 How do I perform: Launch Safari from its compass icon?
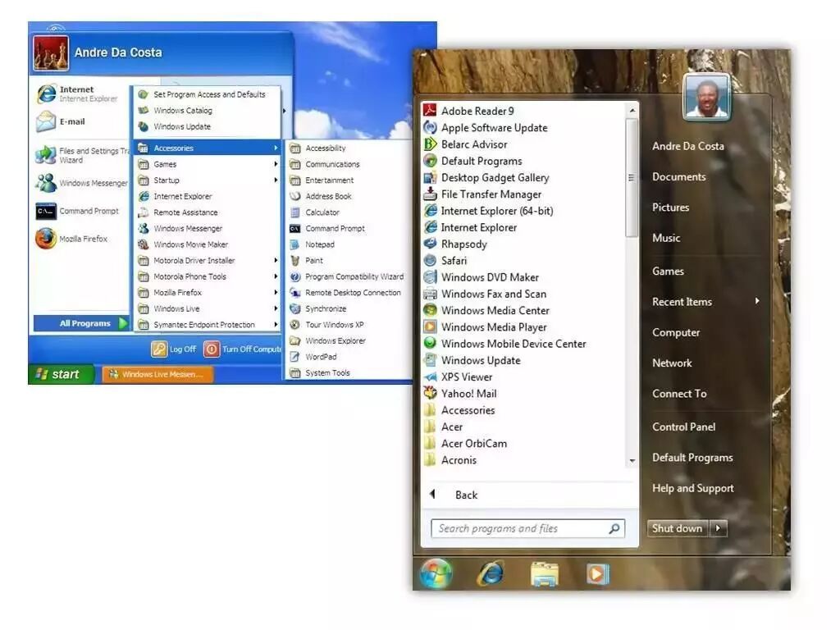coord(430,260)
